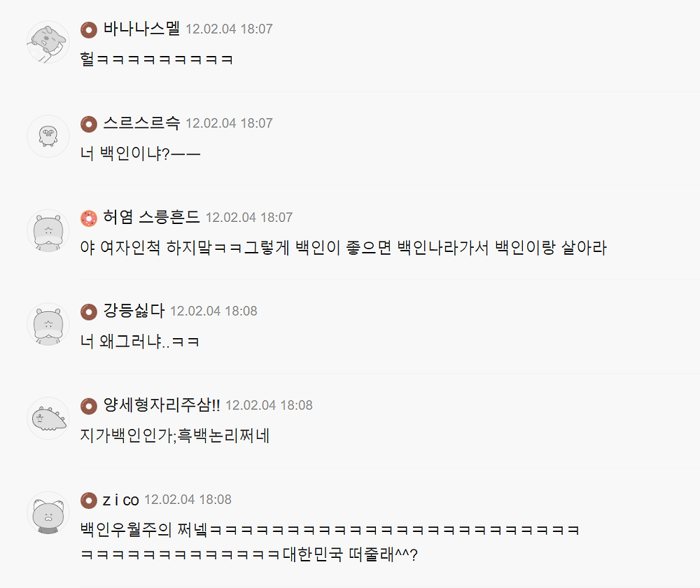The height and width of the screenshot is (588, 700).
Task: Click the donut badge icon beside 바나나스멜
Action: pyautogui.click(x=89, y=30)
